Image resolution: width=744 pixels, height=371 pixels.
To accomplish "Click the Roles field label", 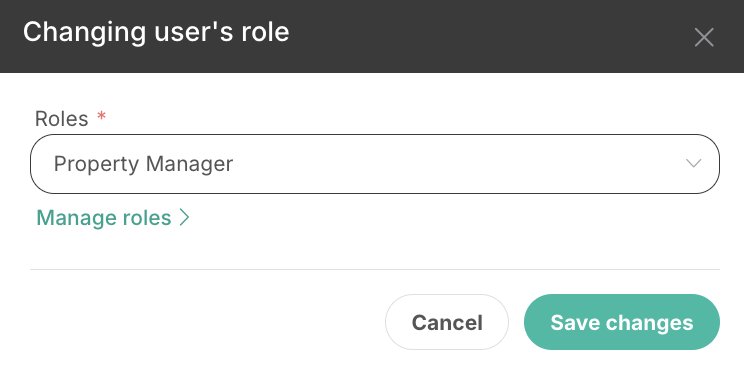I will (62, 119).
